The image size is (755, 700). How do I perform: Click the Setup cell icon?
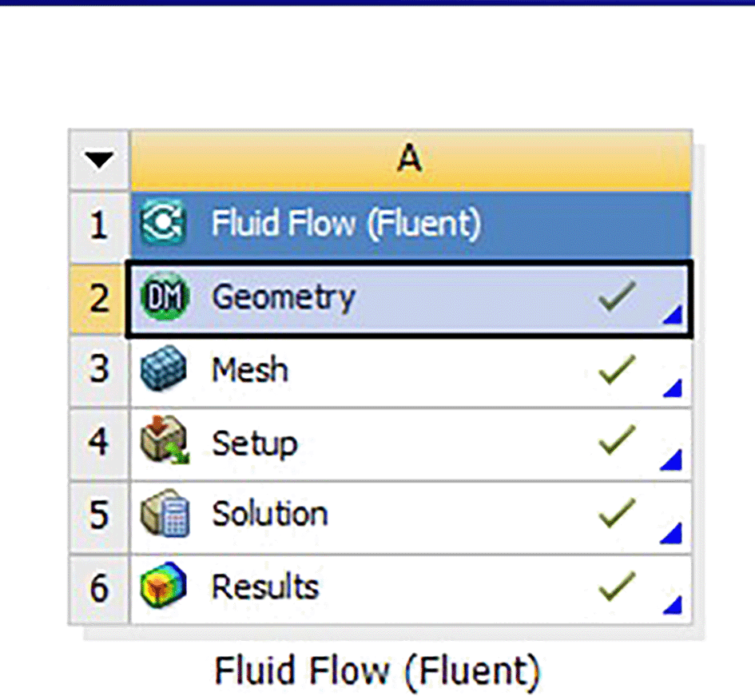tap(165, 440)
